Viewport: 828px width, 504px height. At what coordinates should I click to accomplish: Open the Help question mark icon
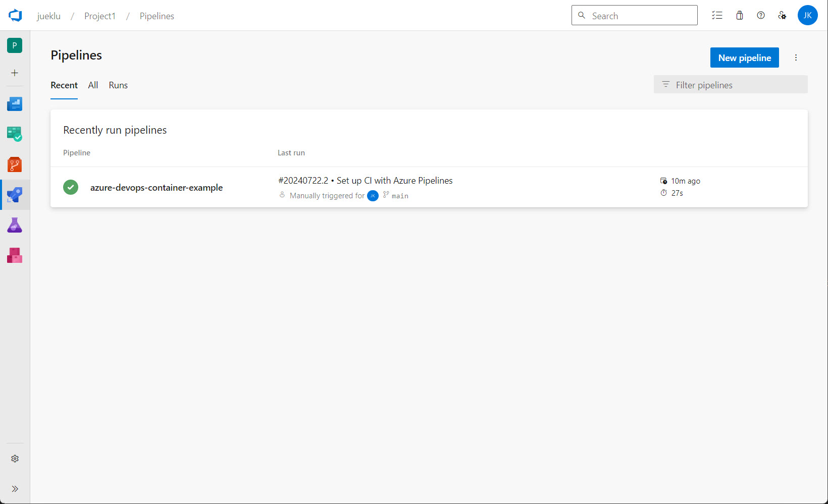click(x=761, y=15)
